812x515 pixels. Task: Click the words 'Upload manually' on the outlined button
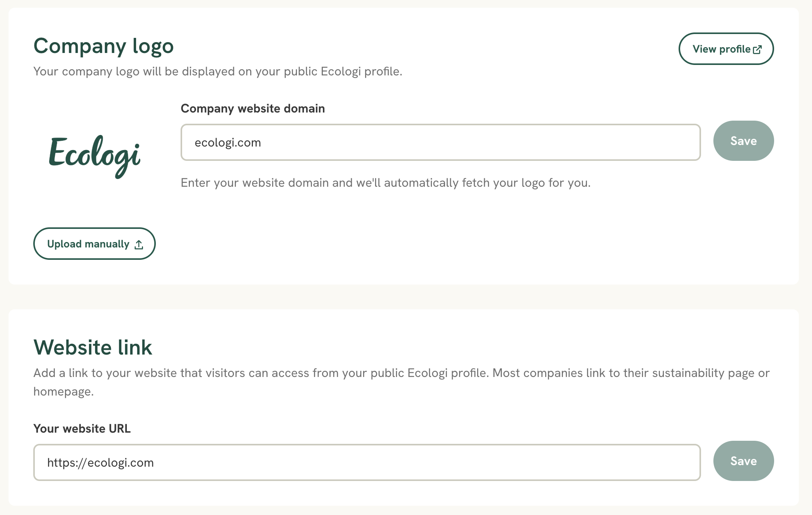click(88, 244)
